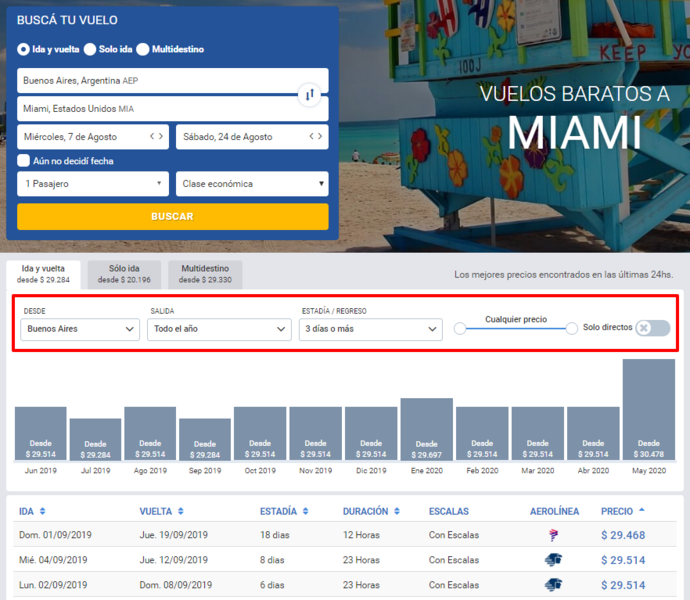Sort by ESTADÍA using its sort arrows
The image size is (690, 600).
point(306,511)
